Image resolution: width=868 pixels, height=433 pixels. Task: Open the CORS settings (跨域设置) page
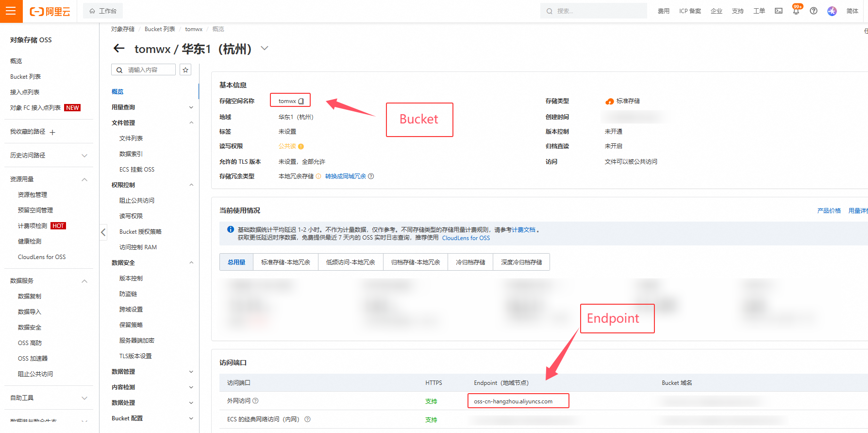click(x=131, y=310)
